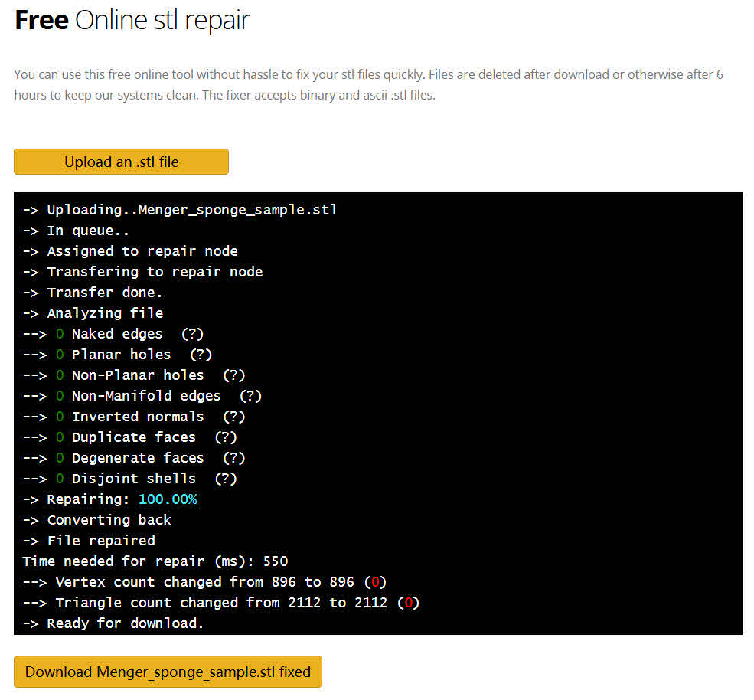Open the help (?) for Naked edges
The height and width of the screenshot is (700, 754).
click(193, 334)
